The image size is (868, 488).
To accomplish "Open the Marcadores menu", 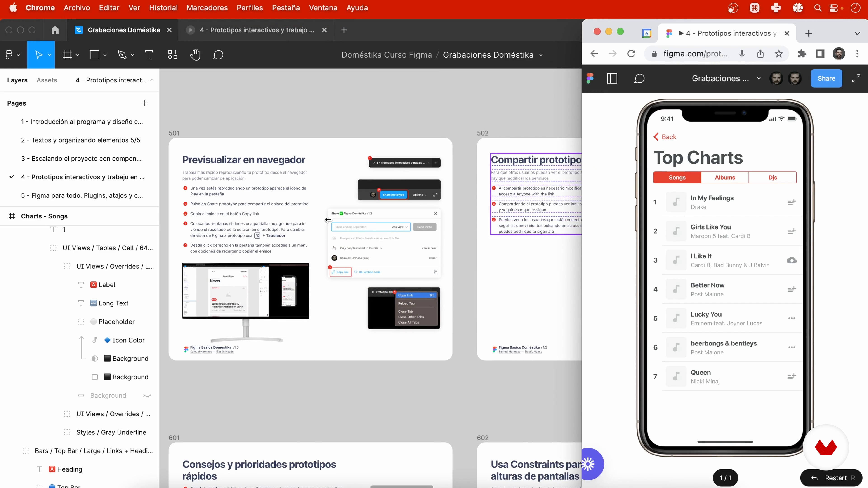I will [207, 8].
